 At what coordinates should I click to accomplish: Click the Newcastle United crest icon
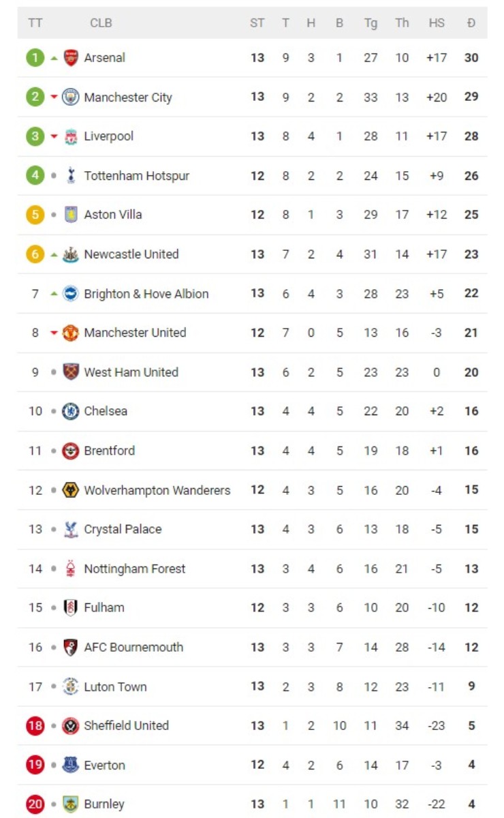pos(71,254)
